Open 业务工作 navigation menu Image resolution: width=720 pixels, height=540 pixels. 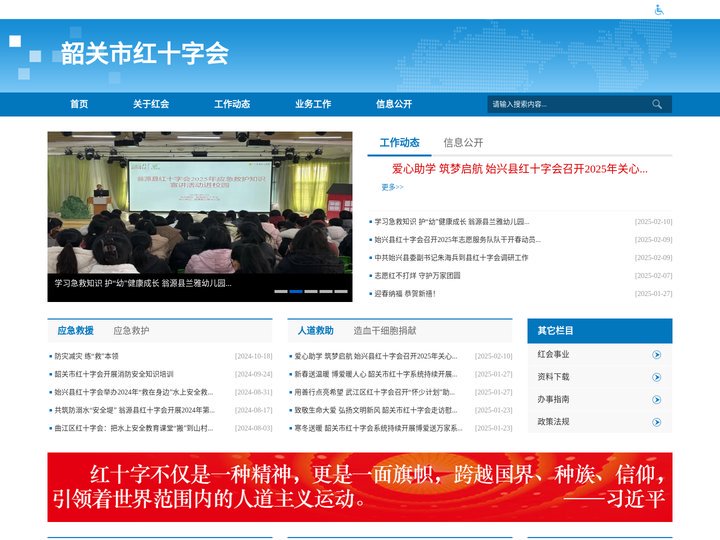[313, 104]
